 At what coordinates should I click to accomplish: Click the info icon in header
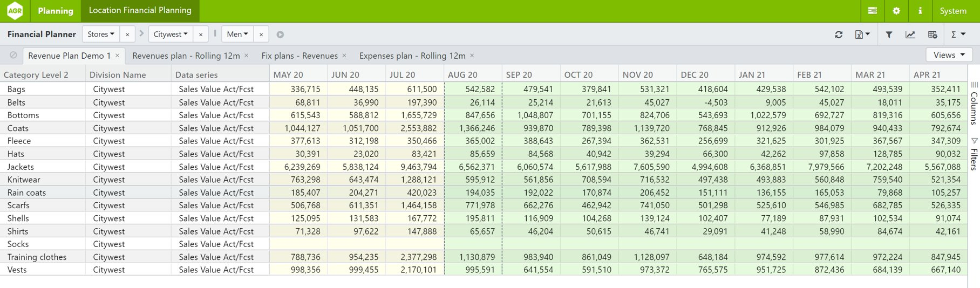tap(920, 11)
